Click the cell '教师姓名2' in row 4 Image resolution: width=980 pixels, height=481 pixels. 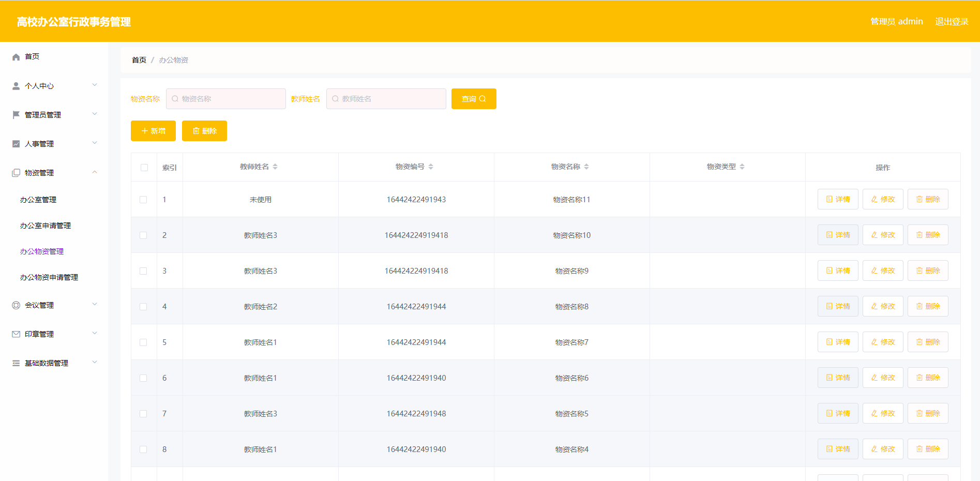point(261,307)
